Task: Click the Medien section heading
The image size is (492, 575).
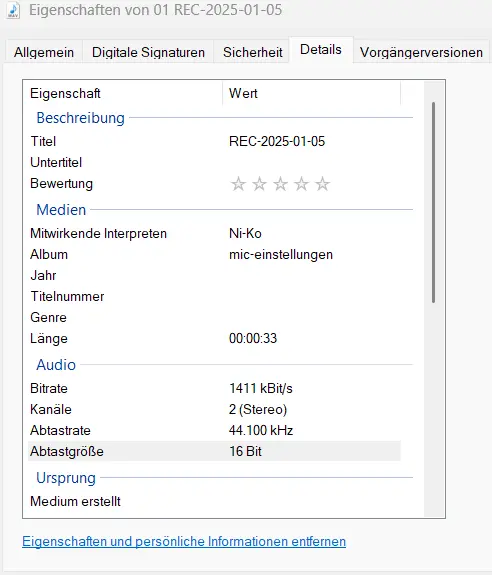Action: [x=61, y=210]
